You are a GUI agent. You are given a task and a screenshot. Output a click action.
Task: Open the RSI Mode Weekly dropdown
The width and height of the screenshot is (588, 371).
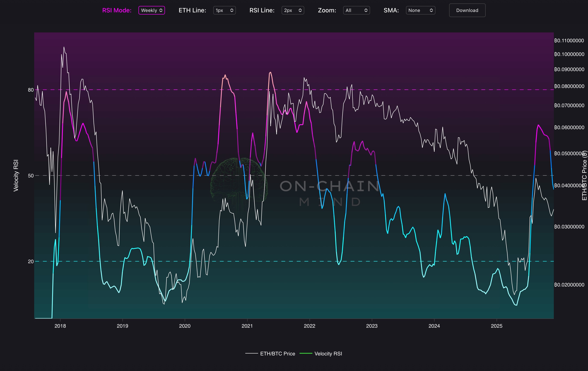click(151, 10)
